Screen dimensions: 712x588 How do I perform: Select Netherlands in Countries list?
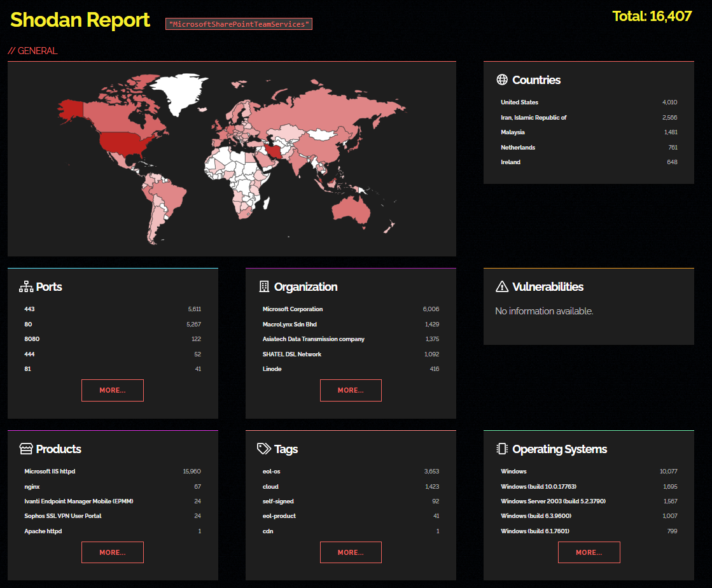[589, 148]
